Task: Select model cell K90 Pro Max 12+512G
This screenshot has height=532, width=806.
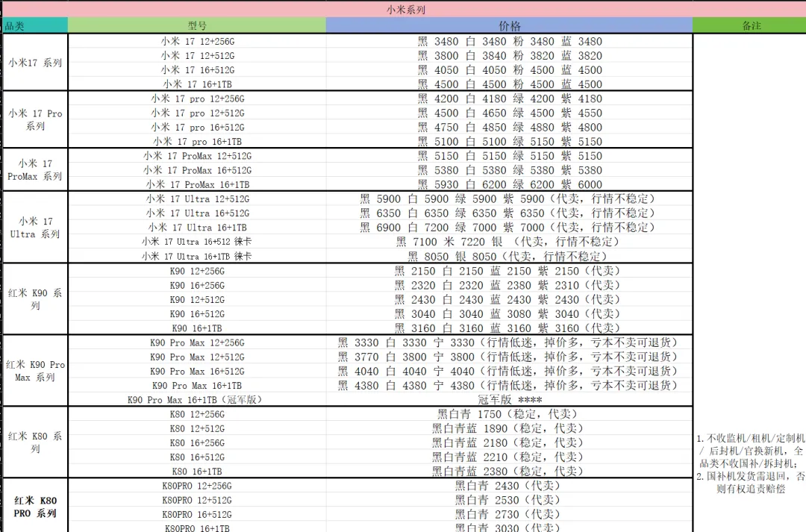Action: pyautogui.click(x=197, y=357)
